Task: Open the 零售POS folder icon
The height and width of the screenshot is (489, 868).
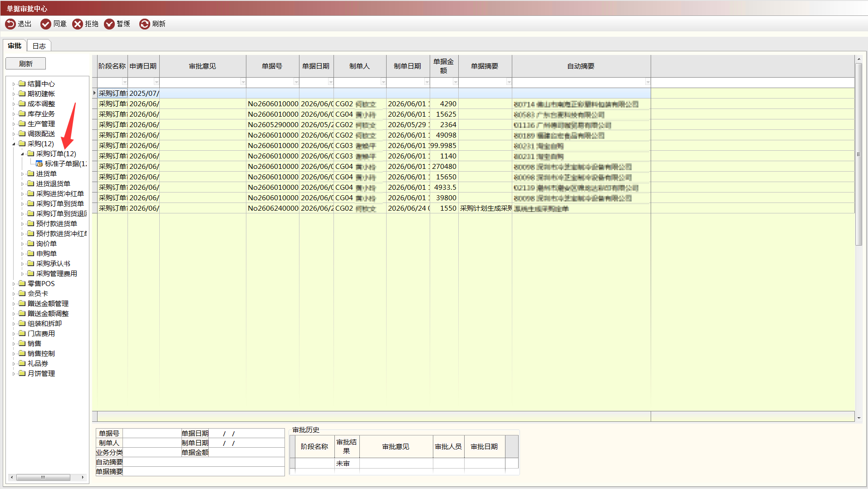Action: pos(22,283)
